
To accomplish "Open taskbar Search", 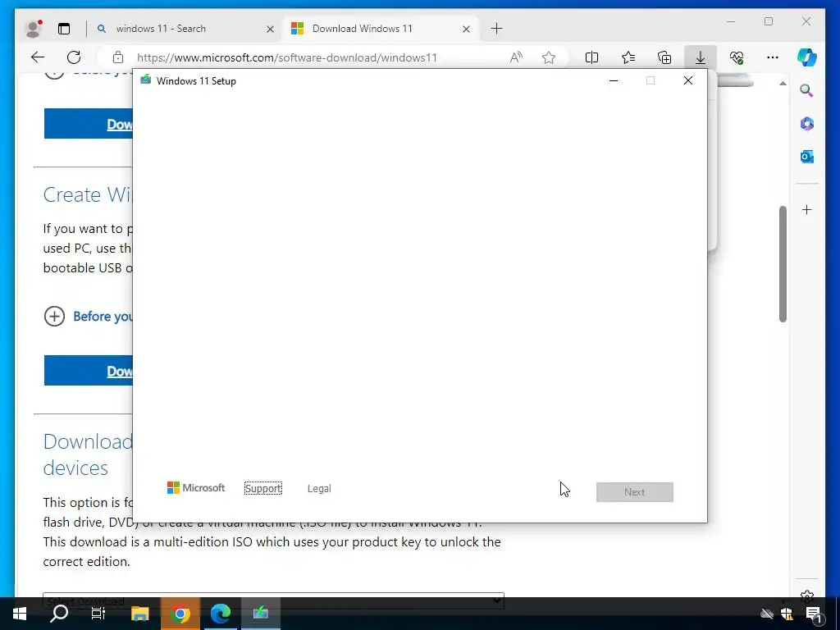I will click(59, 614).
